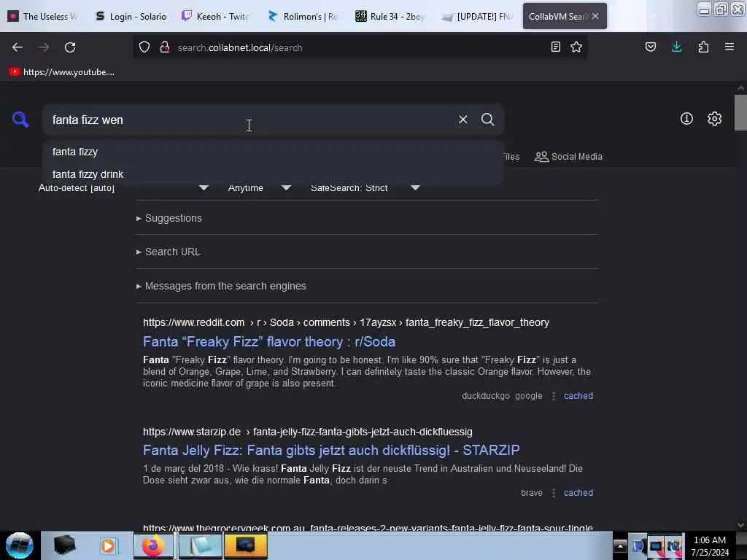This screenshot has width=747, height=560.
Task: Click the page vertical scrollbar thumb
Action: tap(740, 112)
